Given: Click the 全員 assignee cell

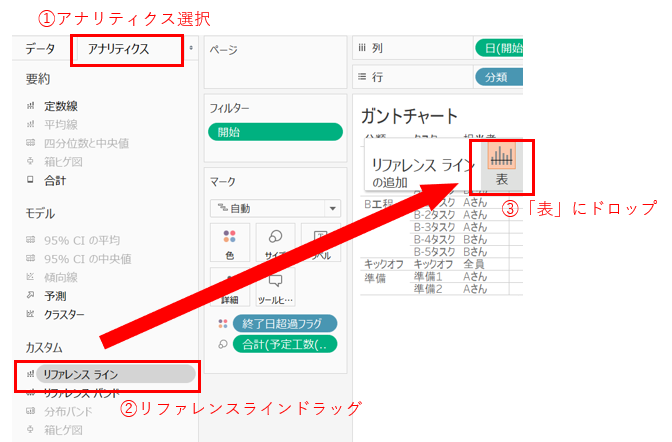Looking at the screenshot, I should point(474,264).
